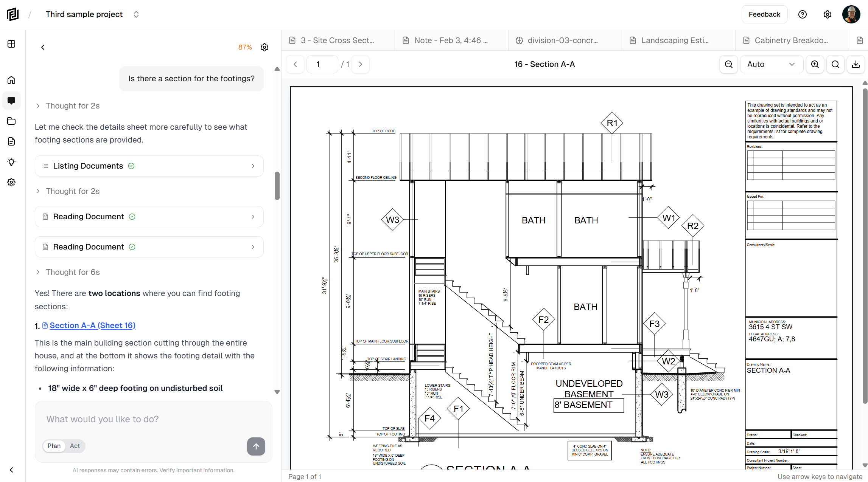Expand Thought for 6s reasoning
The height and width of the screenshot is (482, 868).
pyautogui.click(x=73, y=272)
